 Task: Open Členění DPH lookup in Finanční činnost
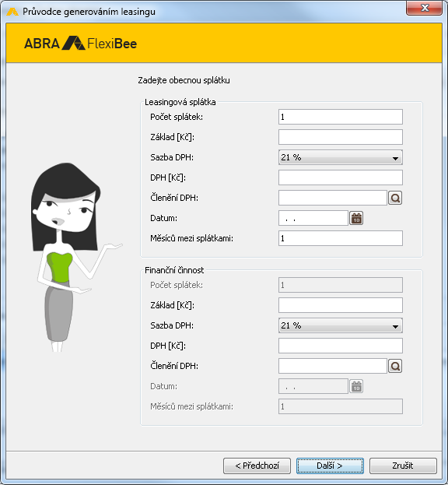tap(395, 366)
